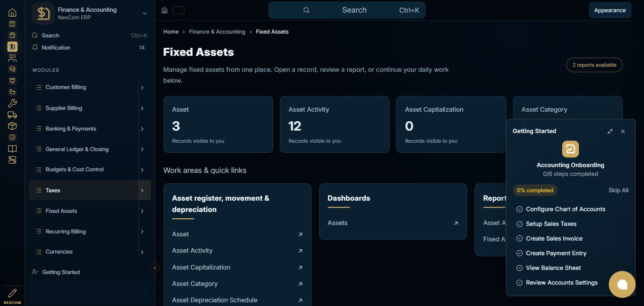Viewport: 644px width, 306px height.
Task: Open the wrench maintenance icon in rail
Action: tap(13, 103)
